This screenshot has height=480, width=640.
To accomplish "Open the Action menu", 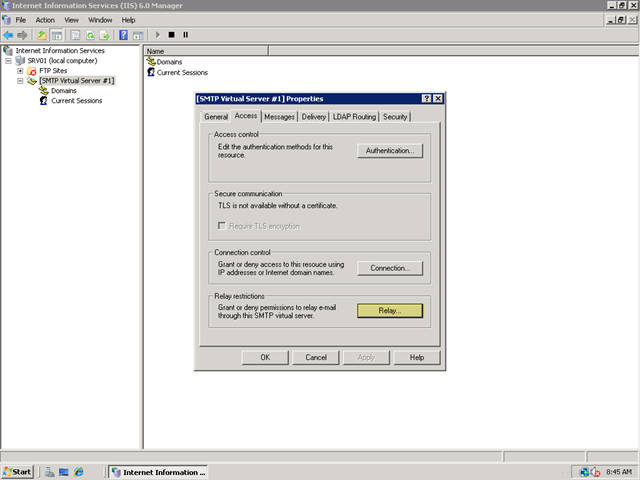I will pyautogui.click(x=45, y=20).
